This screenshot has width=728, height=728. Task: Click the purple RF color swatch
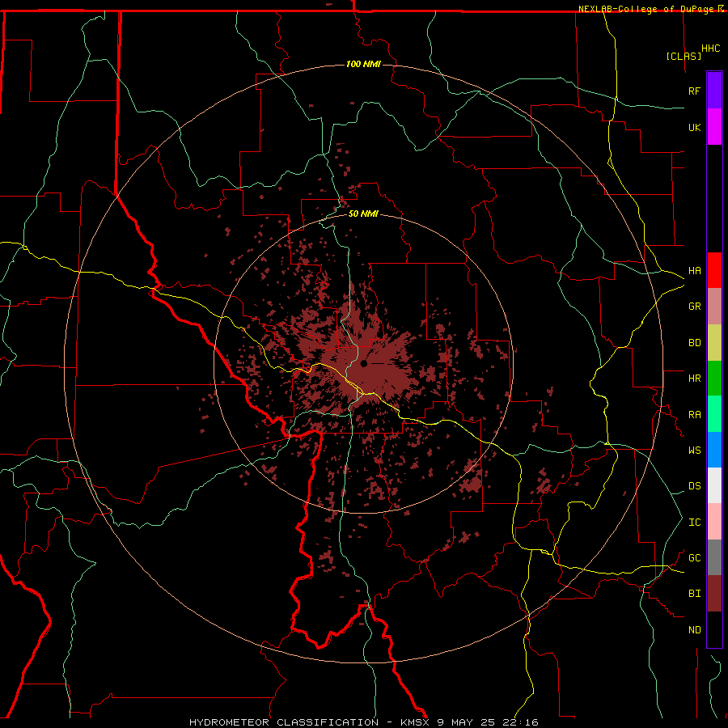tap(714, 91)
